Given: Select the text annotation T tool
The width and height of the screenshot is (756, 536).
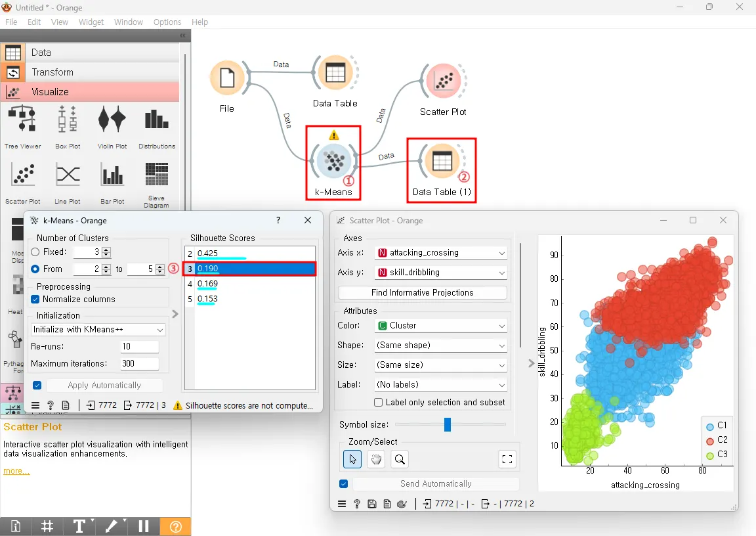Looking at the screenshot, I should (79, 526).
